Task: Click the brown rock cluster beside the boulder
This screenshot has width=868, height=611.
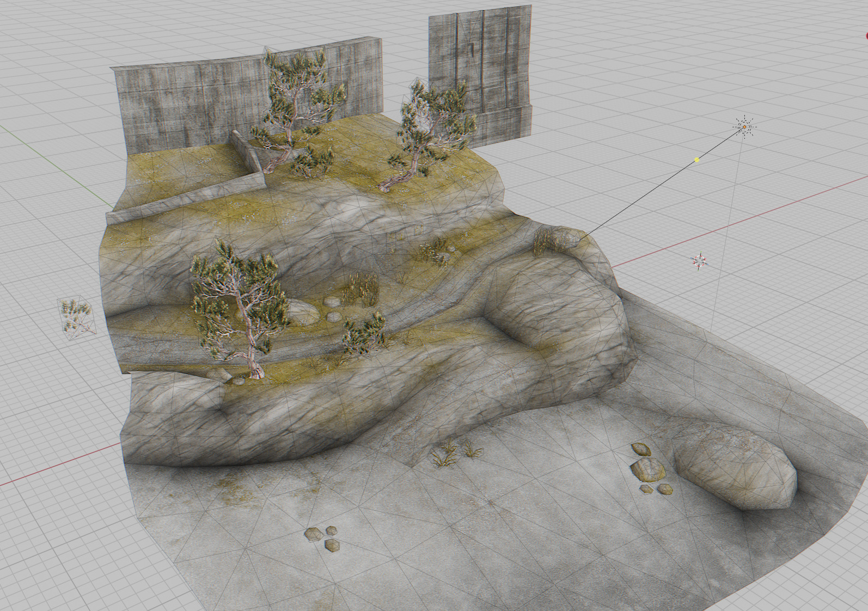Action: (648, 468)
